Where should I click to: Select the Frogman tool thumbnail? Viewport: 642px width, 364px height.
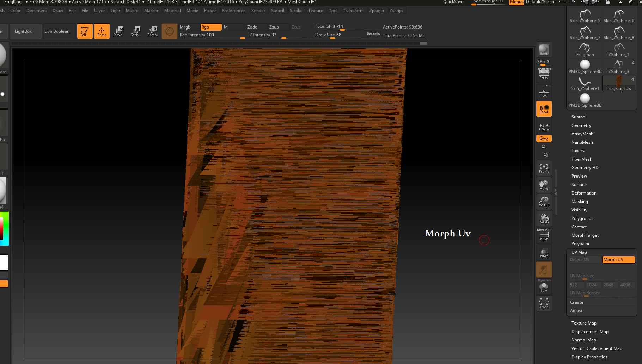pos(585,50)
